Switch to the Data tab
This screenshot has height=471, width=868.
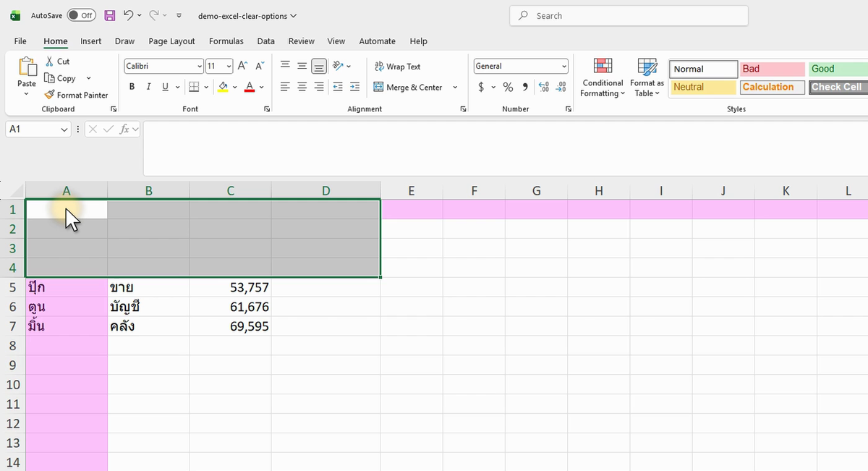[265, 41]
